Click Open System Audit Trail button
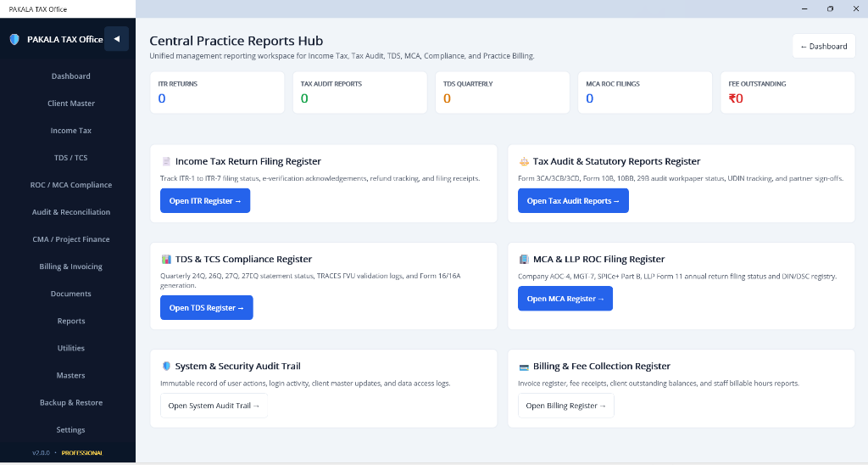 pyautogui.click(x=214, y=405)
